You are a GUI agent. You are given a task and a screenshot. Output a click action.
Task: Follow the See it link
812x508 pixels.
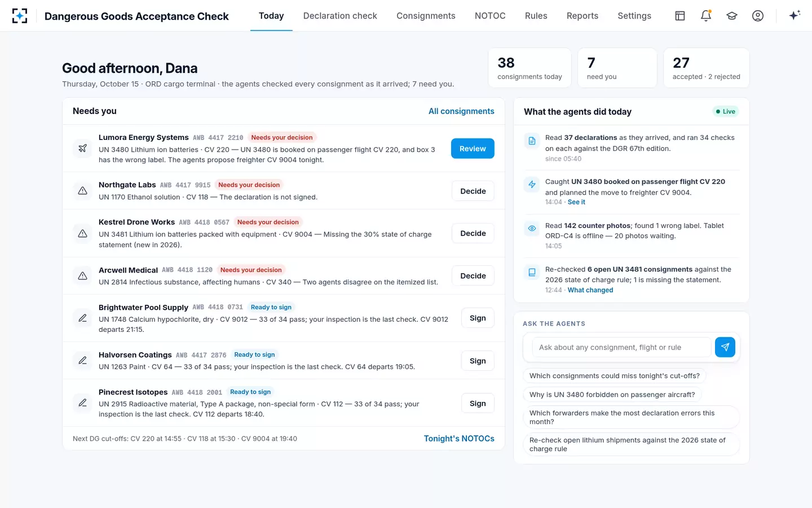576,202
